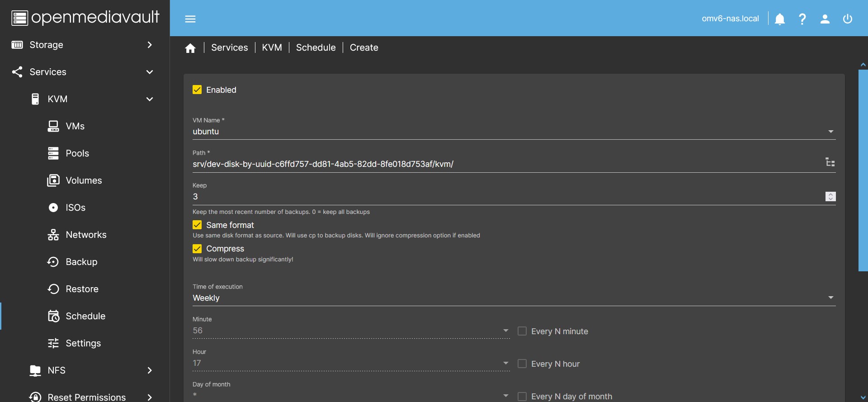Open the notifications bell icon
868x402 pixels.
779,19
